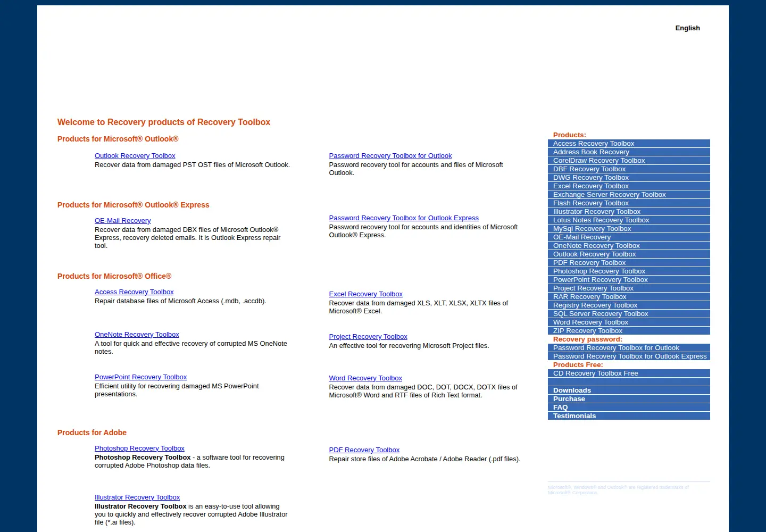Open CD Recovery Toolbox Free menu entry
Viewport: 766px width, 532px height.
click(629, 373)
